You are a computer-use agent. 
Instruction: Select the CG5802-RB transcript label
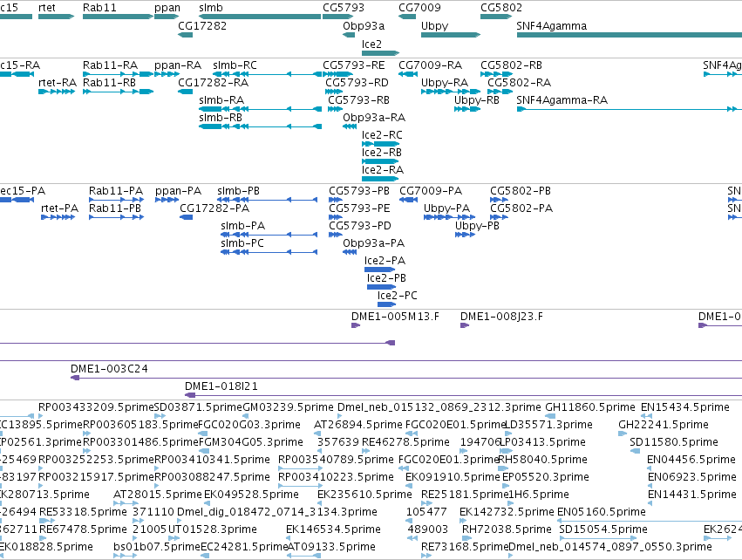pos(511,65)
